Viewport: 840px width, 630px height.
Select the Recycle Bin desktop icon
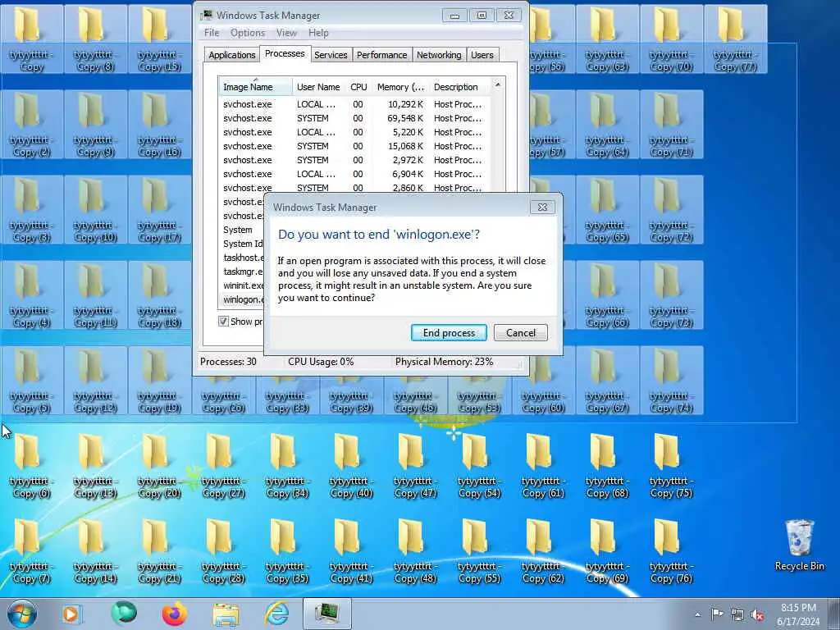coord(799,545)
